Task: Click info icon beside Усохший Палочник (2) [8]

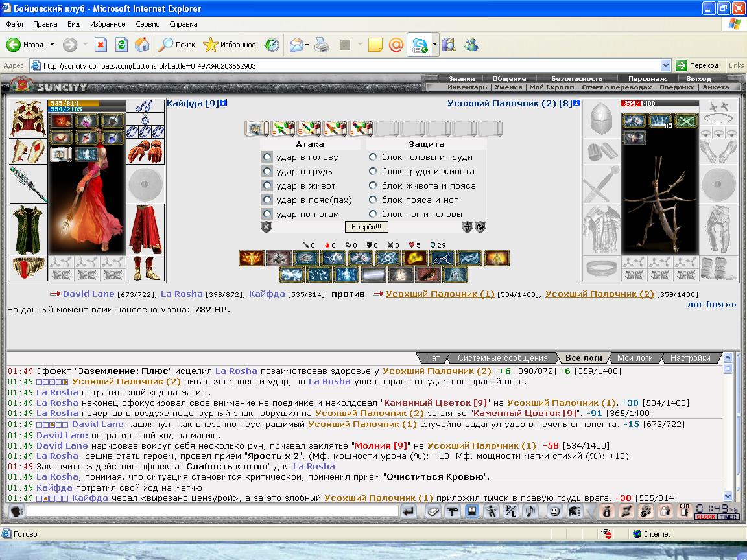Action: tap(577, 103)
